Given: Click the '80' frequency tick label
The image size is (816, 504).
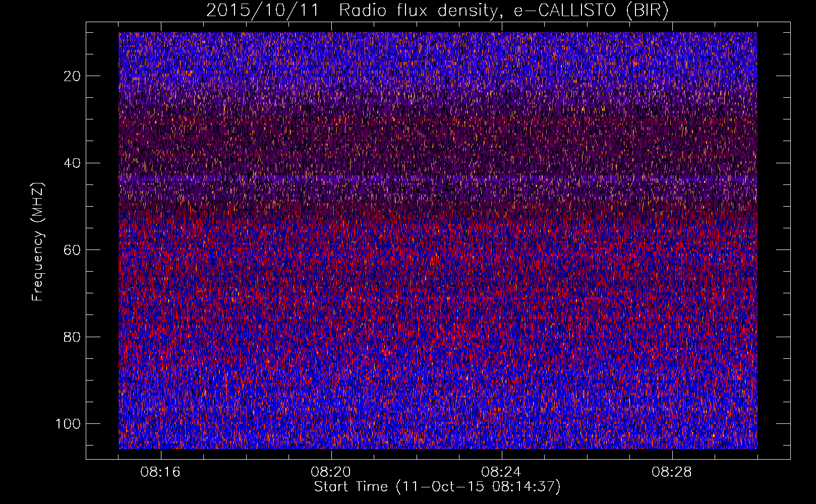Looking at the screenshot, I should 72,337.
